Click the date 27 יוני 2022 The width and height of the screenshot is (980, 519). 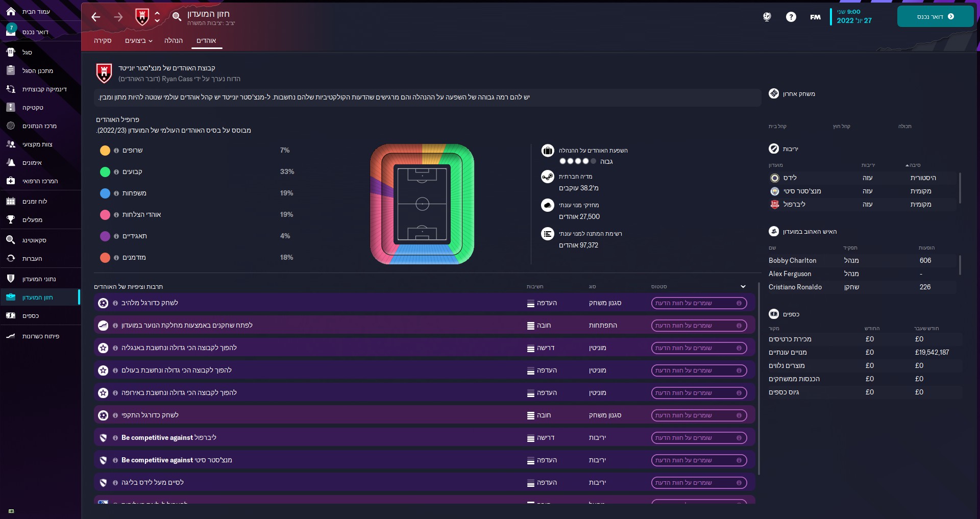click(x=854, y=20)
